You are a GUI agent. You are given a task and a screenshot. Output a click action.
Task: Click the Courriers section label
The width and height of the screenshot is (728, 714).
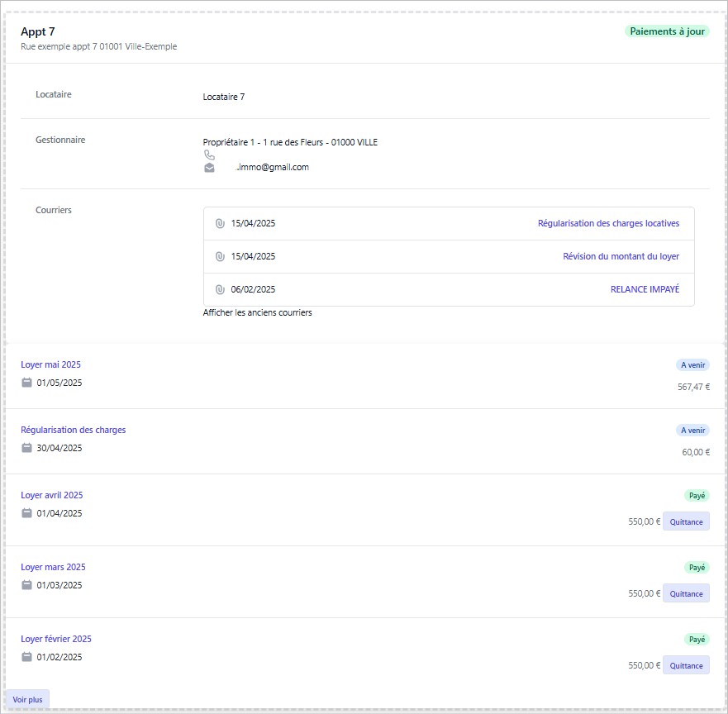click(x=54, y=210)
